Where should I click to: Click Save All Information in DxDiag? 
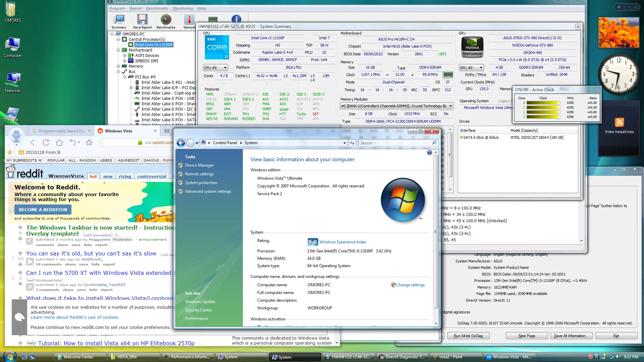point(571,336)
